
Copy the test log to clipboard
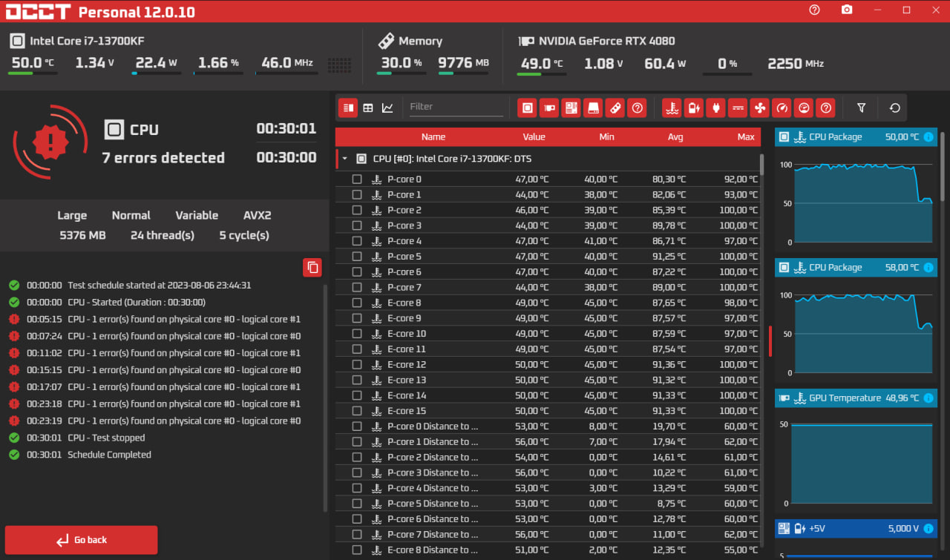tap(312, 267)
